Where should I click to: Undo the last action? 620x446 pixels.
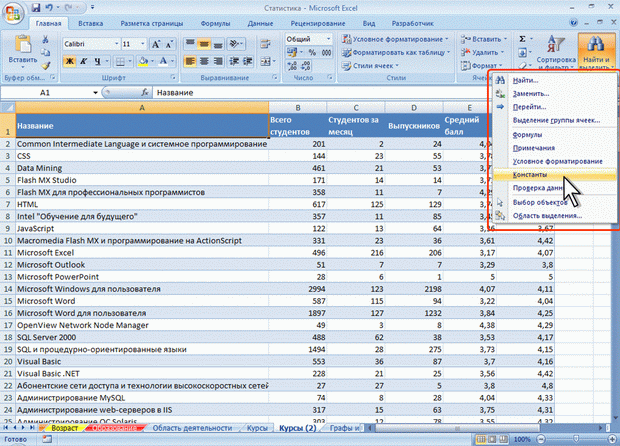(49, 8)
